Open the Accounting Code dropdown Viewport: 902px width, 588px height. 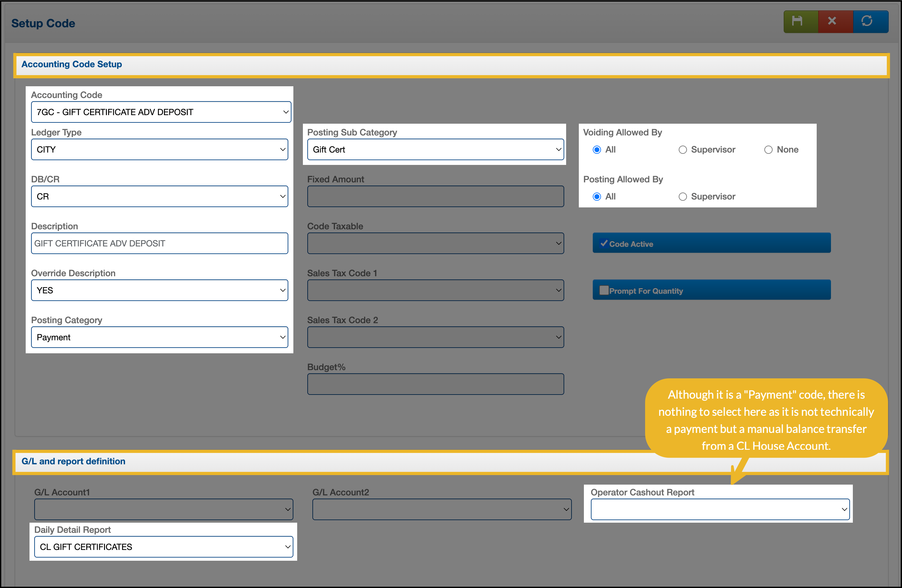click(161, 112)
